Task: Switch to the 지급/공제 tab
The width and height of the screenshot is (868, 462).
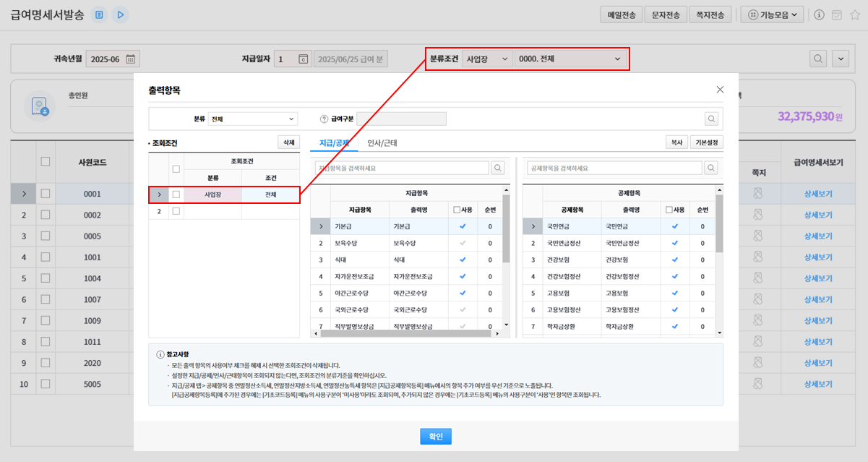Action: tap(335, 142)
